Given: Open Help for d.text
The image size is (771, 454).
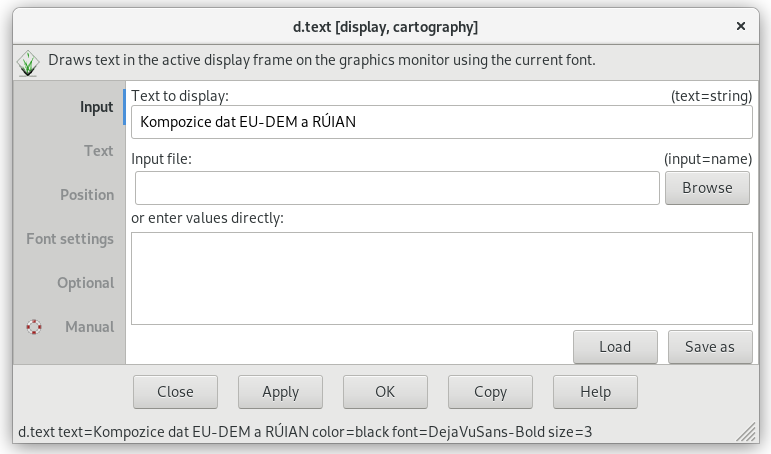Looking at the screenshot, I should [595, 392].
